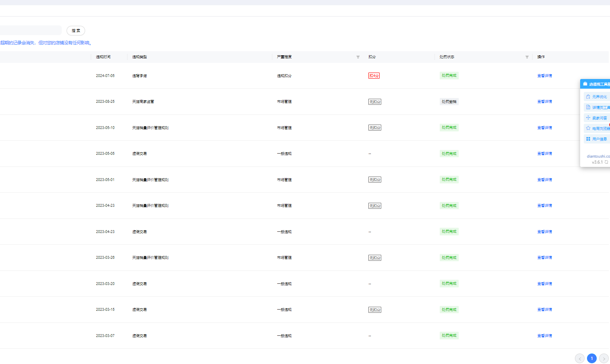Click the v3.6.1 version label
Viewport: 610px width, 364px height.
coord(597,162)
